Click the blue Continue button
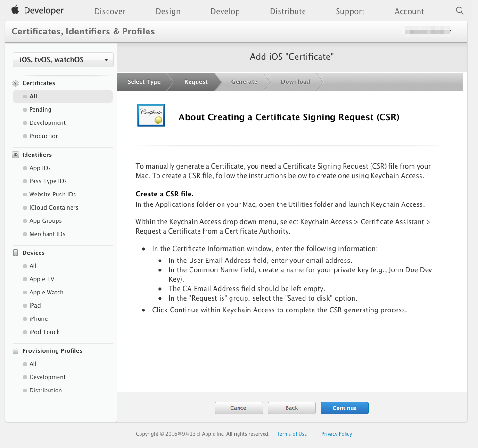This screenshot has height=448, width=478. (345, 408)
